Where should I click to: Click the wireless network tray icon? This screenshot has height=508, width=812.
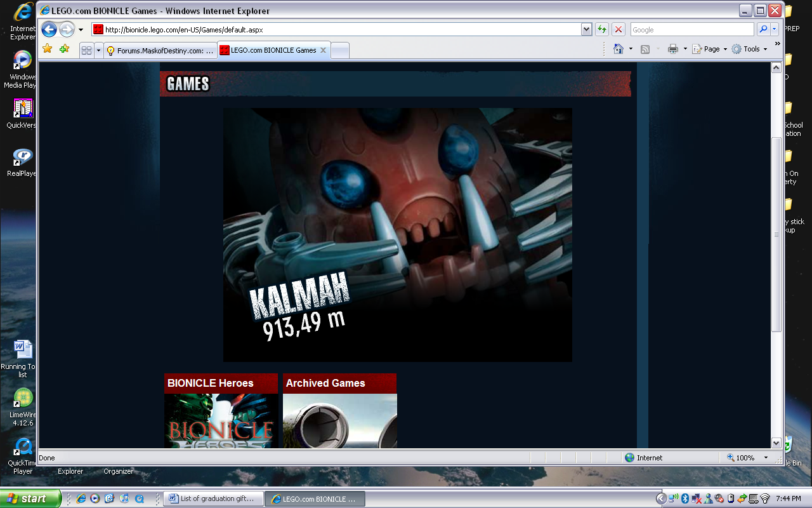(765, 499)
